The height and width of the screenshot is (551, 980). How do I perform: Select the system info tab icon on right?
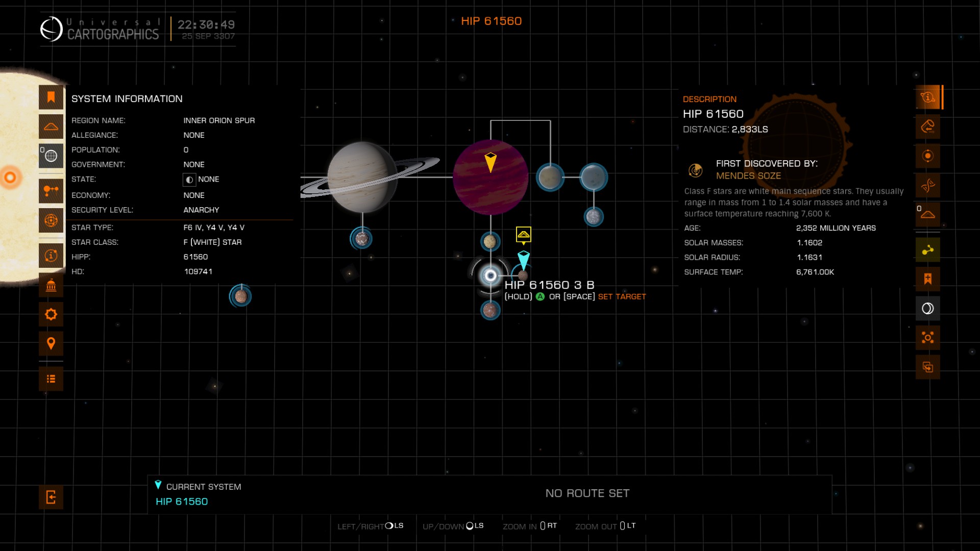(x=928, y=97)
